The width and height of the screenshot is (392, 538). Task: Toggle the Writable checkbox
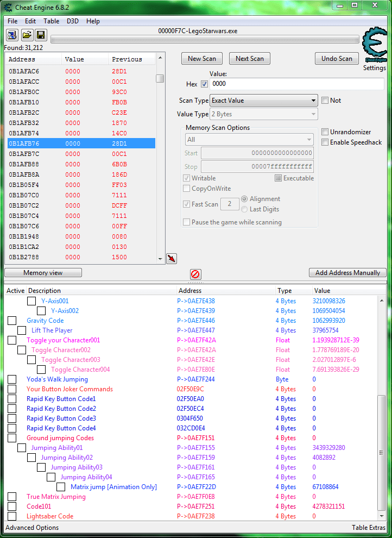[x=186, y=178]
